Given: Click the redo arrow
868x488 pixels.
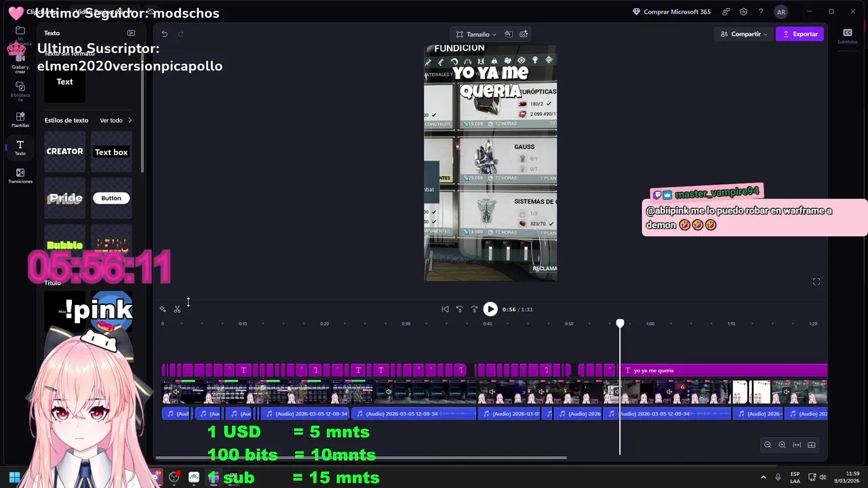Looking at the screenshot, I should click(x=180, y=34).
